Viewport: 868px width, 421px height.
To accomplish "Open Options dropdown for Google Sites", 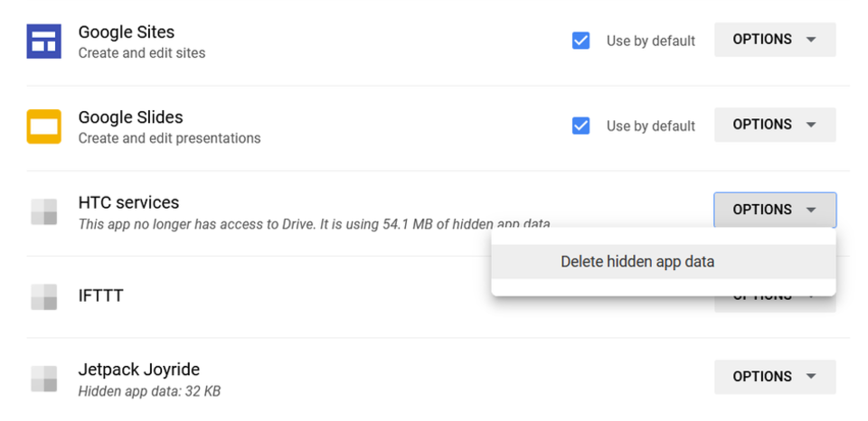I will coord(775,39).
